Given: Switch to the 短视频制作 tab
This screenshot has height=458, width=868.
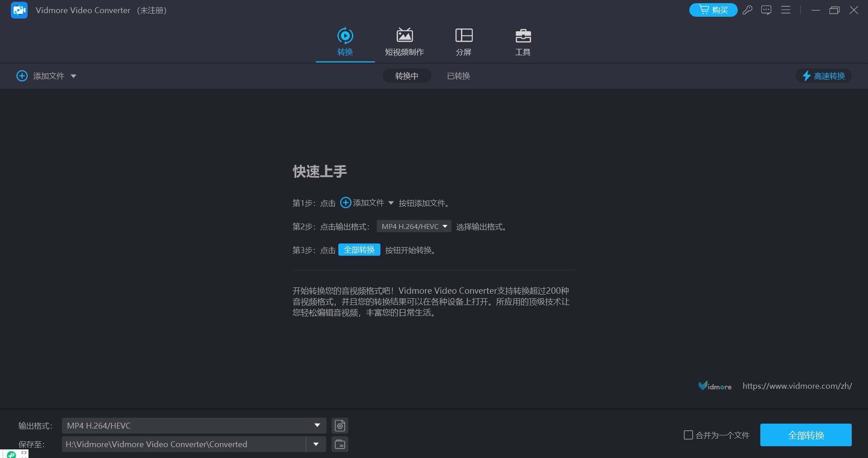Looking at the screenshot, I should pyautogui.click(x=404, y=42).
